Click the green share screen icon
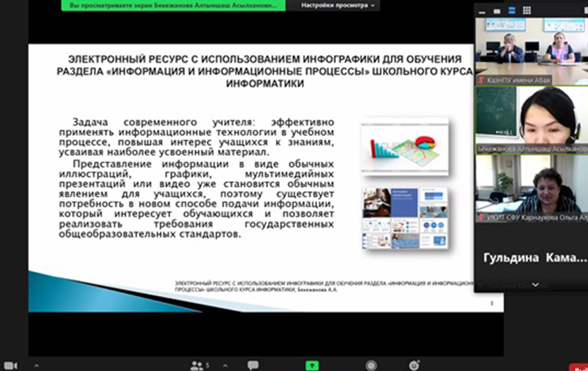 tap(311, 365)
